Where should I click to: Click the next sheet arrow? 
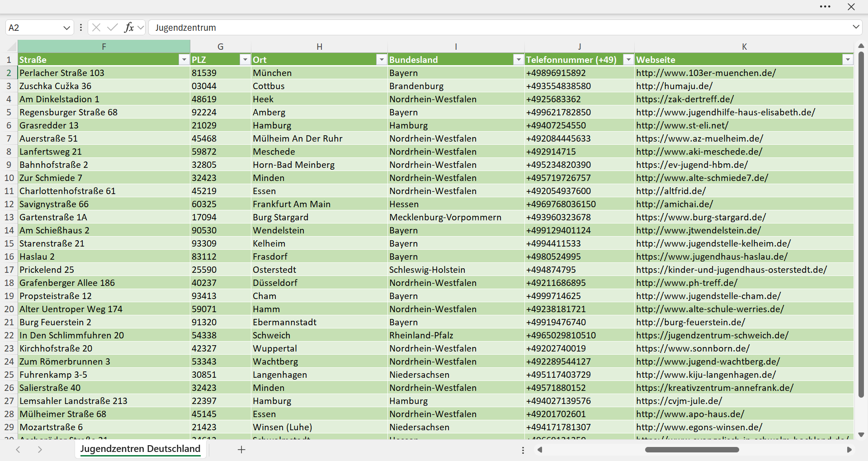coord(40,450)
